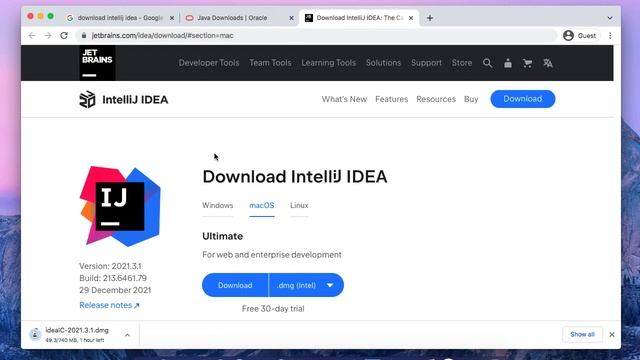Open the Solutions menu
This screenshot has height=360, width=640.
tap(383, 63)
